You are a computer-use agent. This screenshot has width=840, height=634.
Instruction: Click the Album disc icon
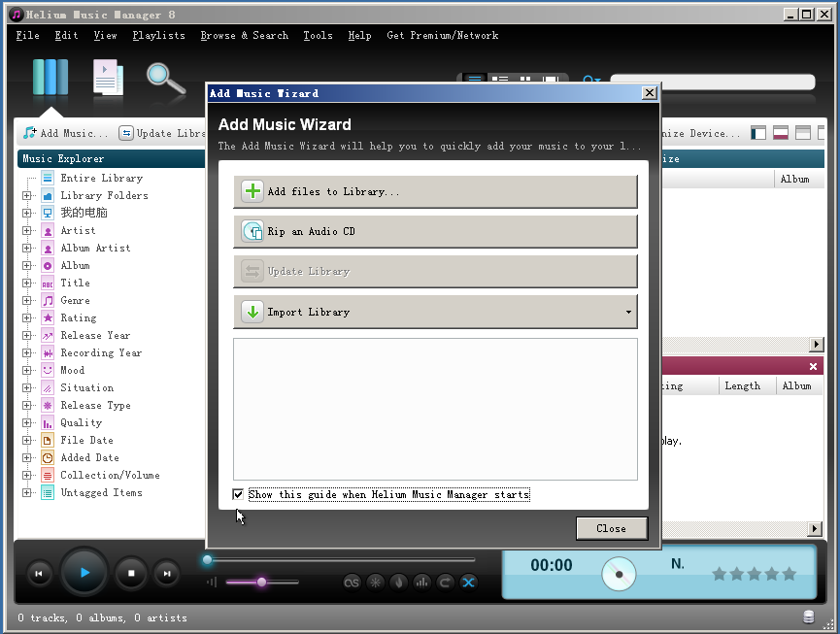coord(48,266)
